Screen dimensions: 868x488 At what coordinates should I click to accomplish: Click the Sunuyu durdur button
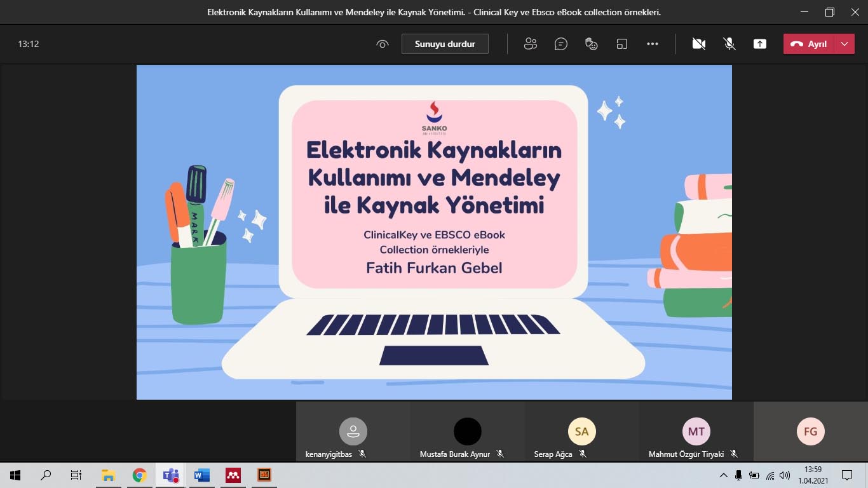click(445, 44)
